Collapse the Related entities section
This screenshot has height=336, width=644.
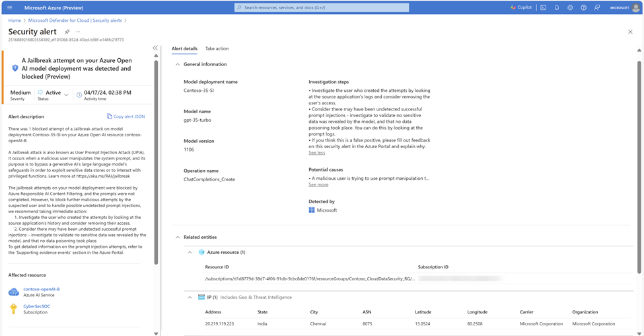tap(178, 237)
